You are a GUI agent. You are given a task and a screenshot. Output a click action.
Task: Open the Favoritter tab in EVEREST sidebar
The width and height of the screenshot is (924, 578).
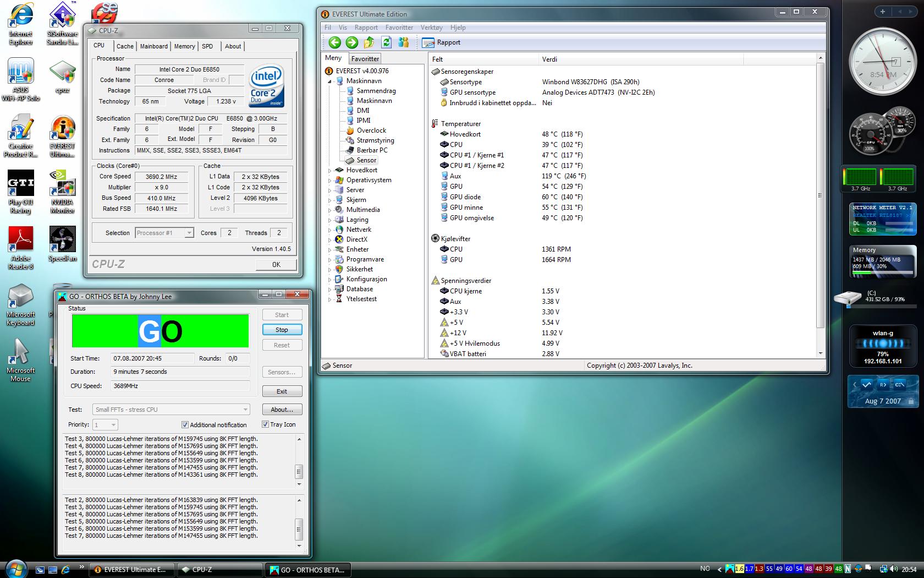[365, 59]
